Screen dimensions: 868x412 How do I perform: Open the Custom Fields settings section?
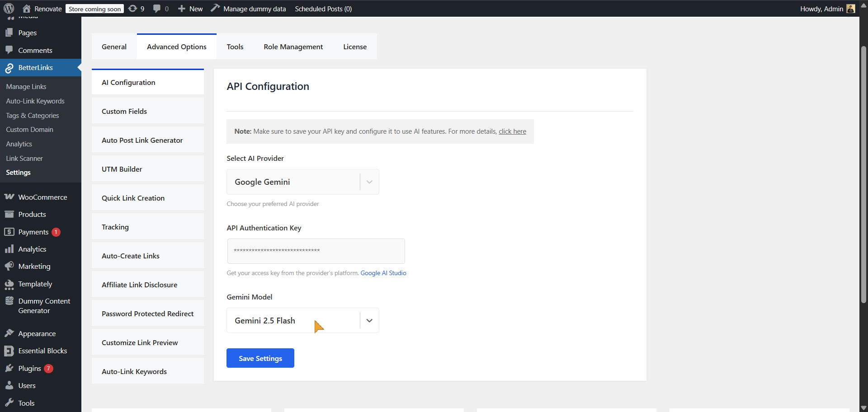tap(124, 111)
